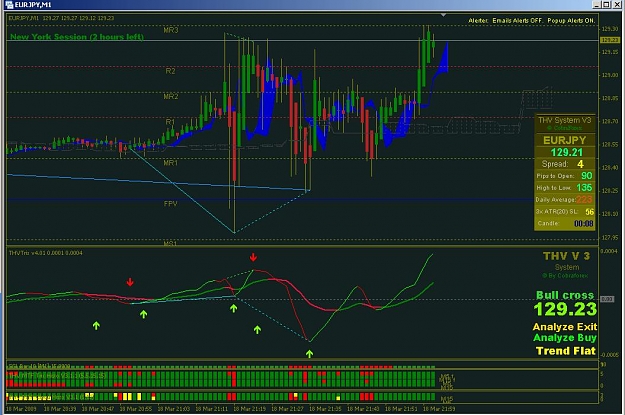Click the '18 Mar 21:59' time axis label
The width and height of the screenshot is (625, 415).
(x=439, y=409)
